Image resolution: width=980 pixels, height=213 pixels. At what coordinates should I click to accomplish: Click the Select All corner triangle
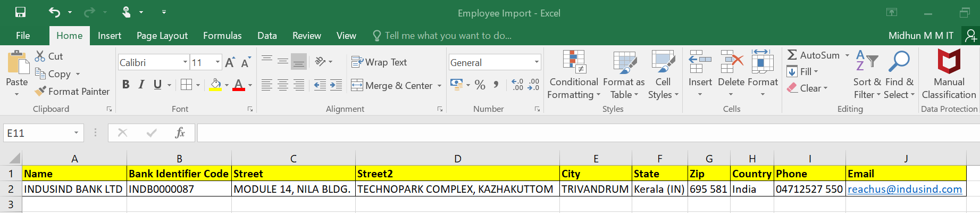[x=15, y=158]
